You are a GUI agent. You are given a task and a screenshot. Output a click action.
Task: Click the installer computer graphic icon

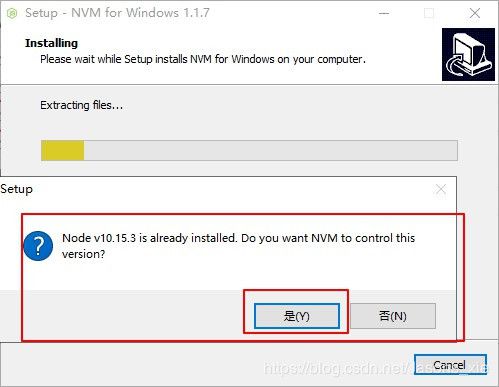(468, 54)
